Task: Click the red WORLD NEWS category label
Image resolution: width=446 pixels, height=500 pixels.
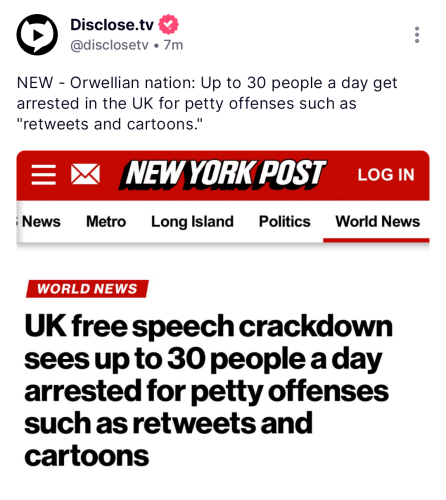Action: [87, 289]
